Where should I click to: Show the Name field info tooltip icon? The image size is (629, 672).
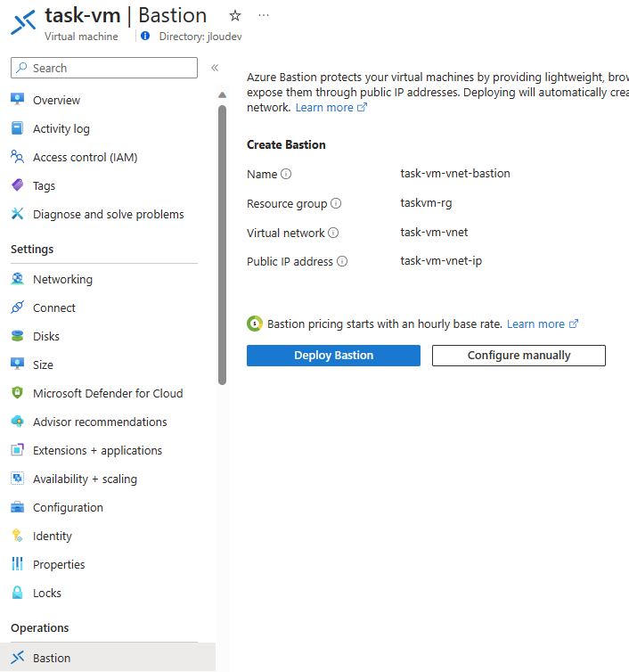286,174
